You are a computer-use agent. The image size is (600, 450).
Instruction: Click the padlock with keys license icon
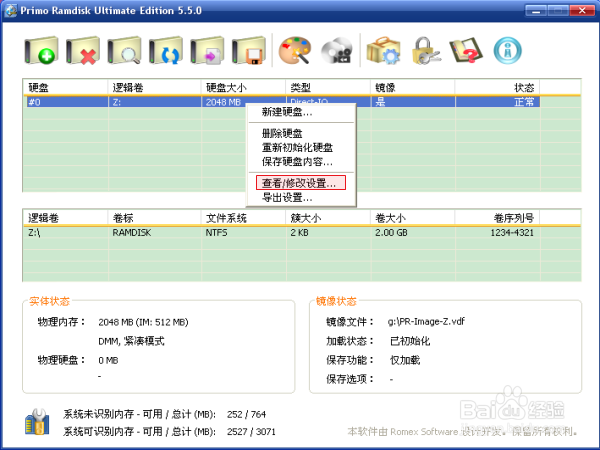point(426,51)
